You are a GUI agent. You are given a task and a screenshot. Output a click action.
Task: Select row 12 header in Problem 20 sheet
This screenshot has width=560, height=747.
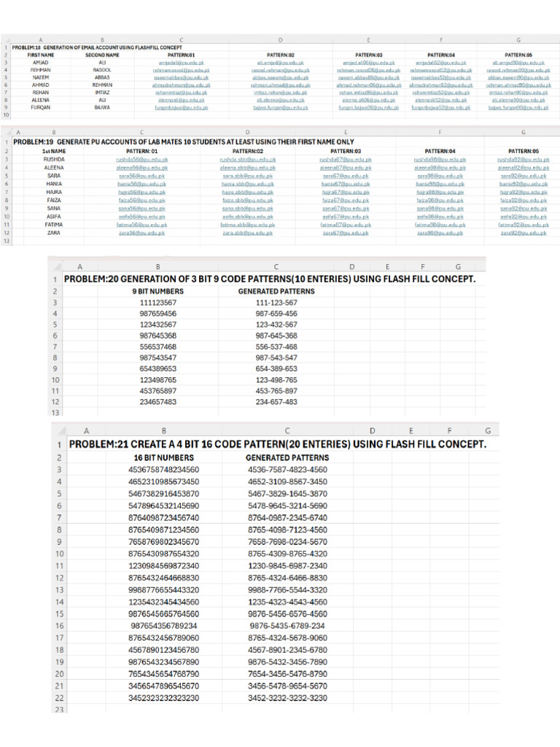(x=55, y=402)
